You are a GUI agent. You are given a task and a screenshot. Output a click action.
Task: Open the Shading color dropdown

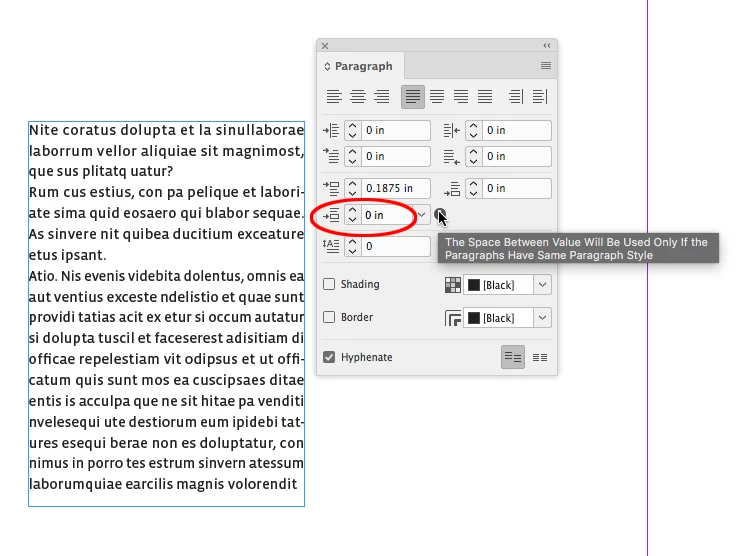click(542, 285)
